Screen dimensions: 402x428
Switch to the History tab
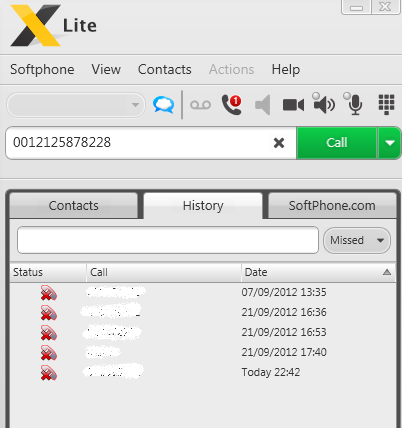(203, 206)
